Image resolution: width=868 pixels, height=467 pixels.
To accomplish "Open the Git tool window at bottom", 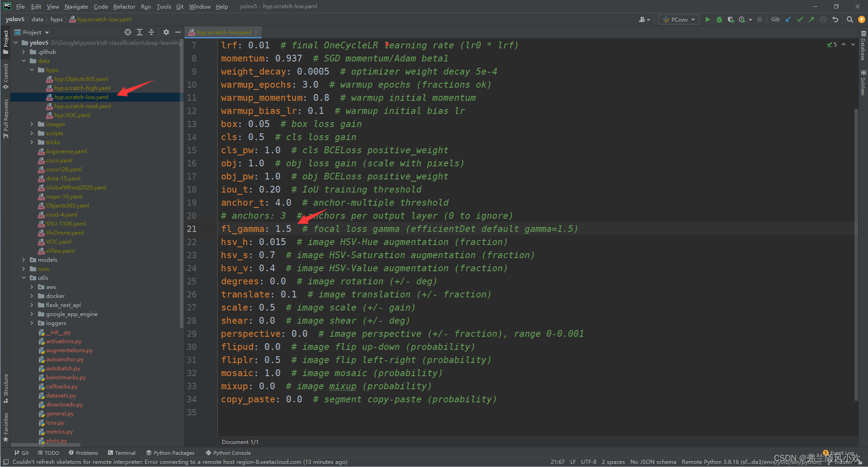I will [21, 453].
